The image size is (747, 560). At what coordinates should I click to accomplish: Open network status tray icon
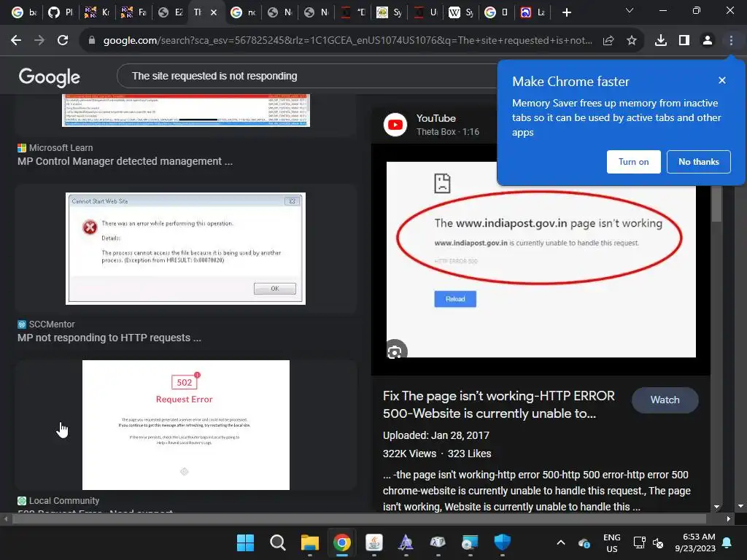639,542
